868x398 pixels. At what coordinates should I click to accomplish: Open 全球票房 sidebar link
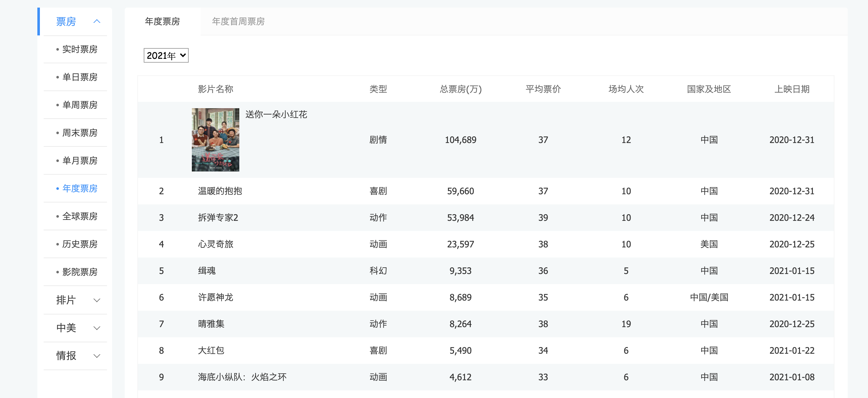(x=79, y=216)
